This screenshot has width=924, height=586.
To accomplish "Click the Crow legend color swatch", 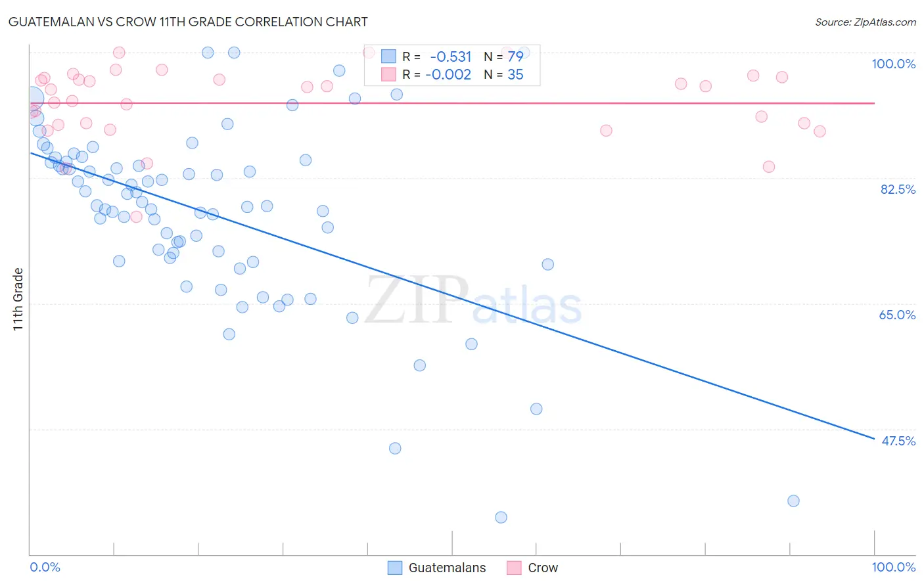I will click(x=514, y=568).
